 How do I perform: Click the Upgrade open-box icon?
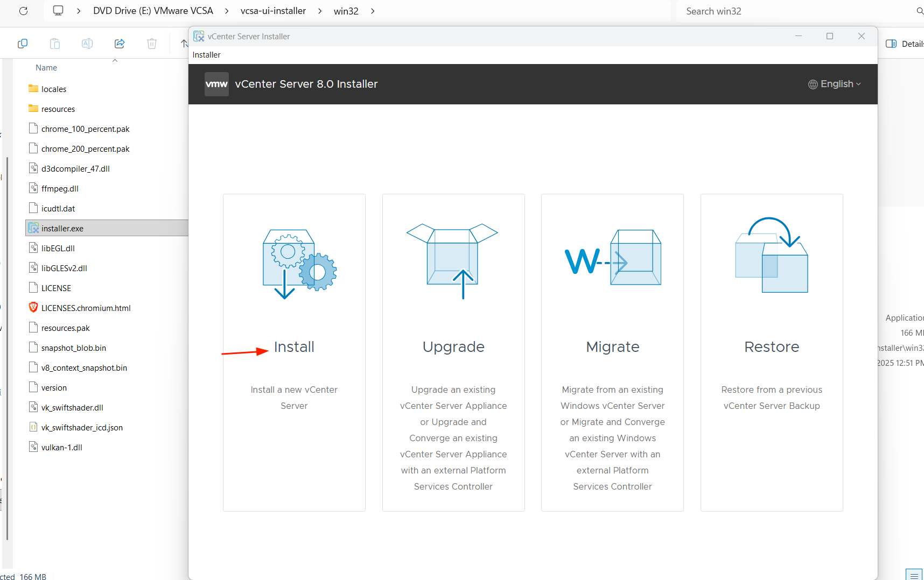click(452, 261)
